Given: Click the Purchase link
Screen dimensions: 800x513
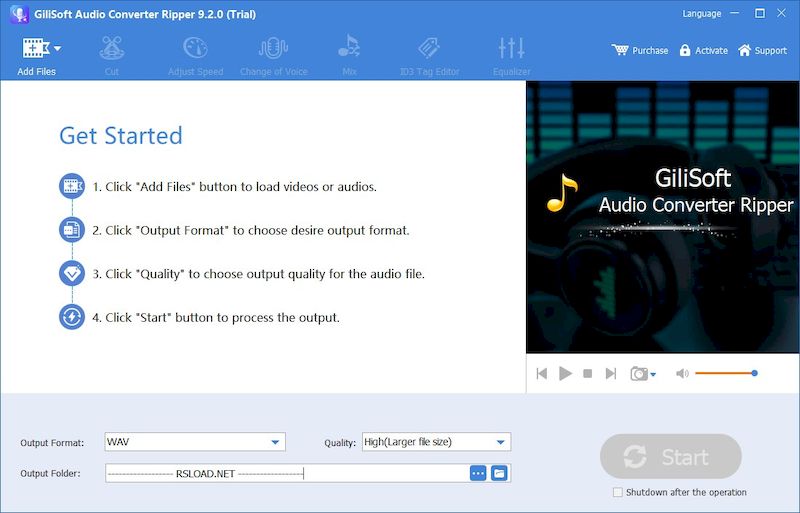Looking at the screenshot, I should pos(640,50).
